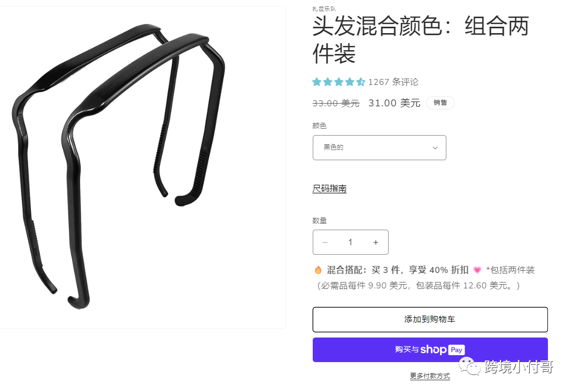Click the pink heart icon in promo text

pyautogui.click(x=477, y=270)
